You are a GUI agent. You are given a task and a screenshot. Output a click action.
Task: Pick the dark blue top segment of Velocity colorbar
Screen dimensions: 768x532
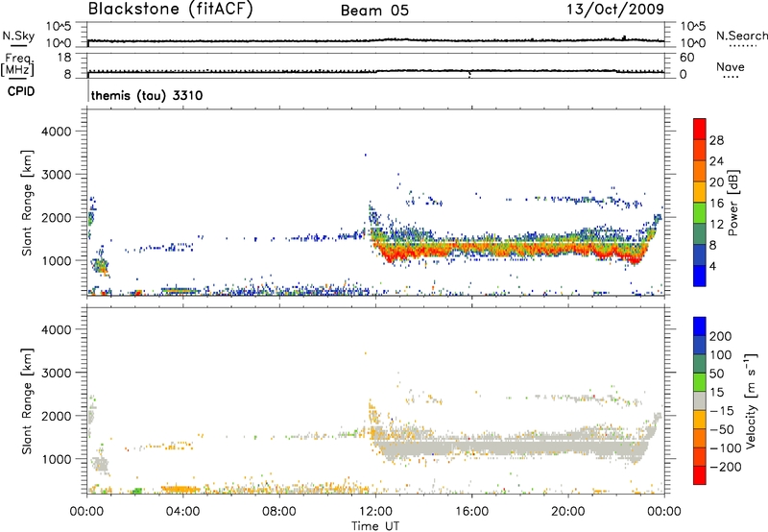pos(700,326)
